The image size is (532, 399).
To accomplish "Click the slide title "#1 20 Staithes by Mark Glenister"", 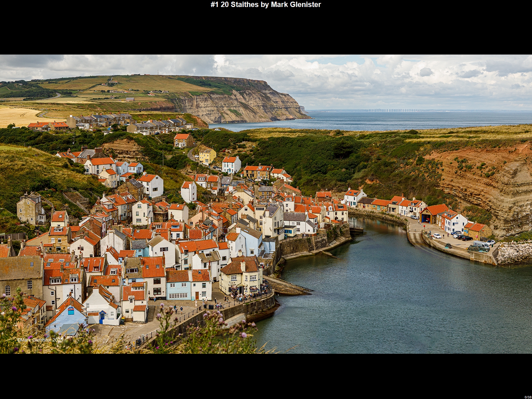I will (266, 5).
